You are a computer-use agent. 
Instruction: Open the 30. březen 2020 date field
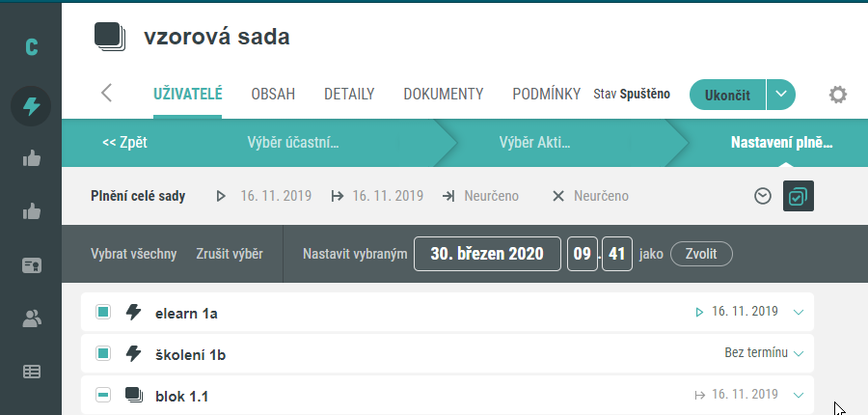pos(487,254)
